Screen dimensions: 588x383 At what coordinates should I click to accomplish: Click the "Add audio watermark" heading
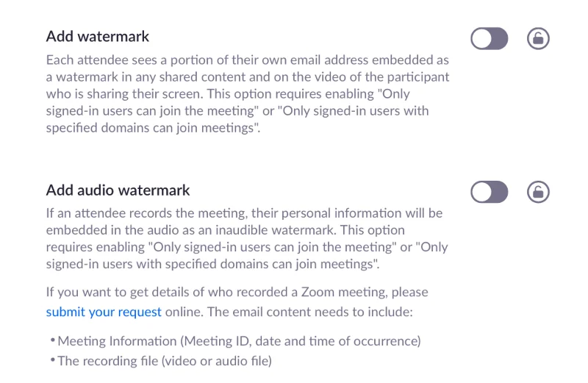[118, 190]
